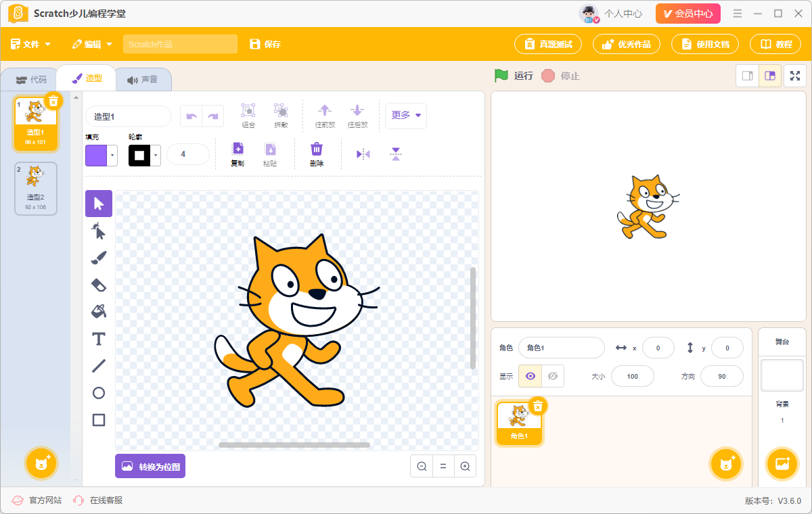Move the selection backward with 往后放
Viewport: 812px width, 514px height.
coord(357,116)
